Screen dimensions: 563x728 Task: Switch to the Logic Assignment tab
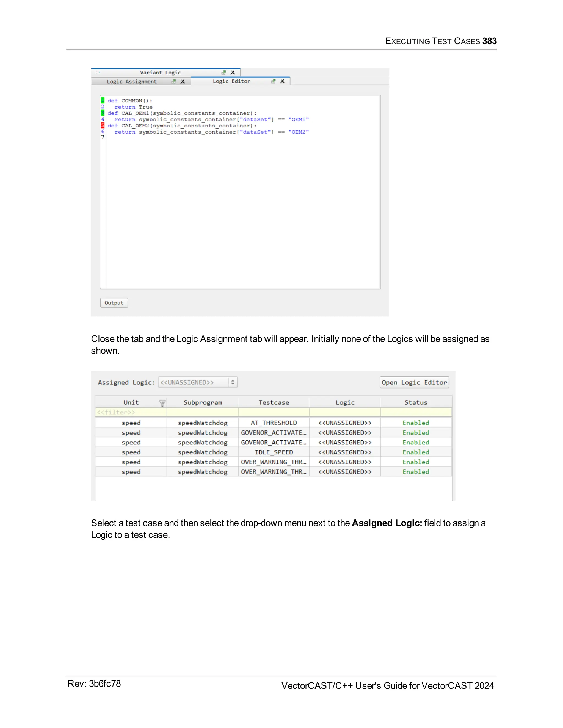coord(132,81)
